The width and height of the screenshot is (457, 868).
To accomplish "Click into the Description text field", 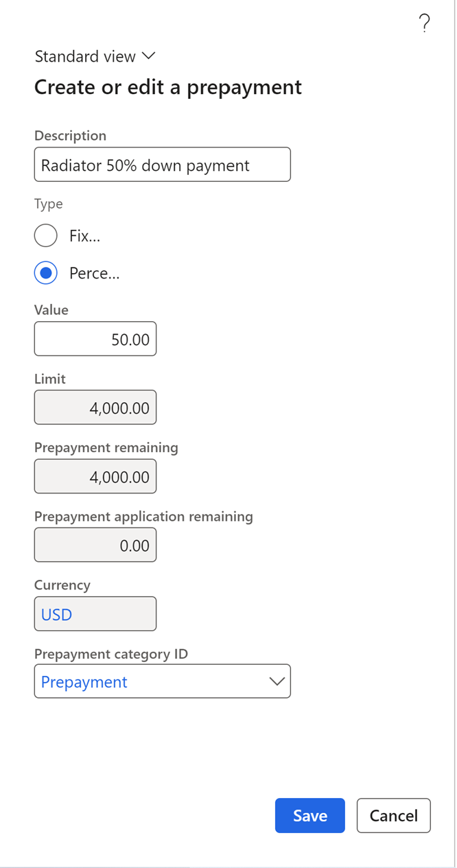I will [x=162, y=165].
